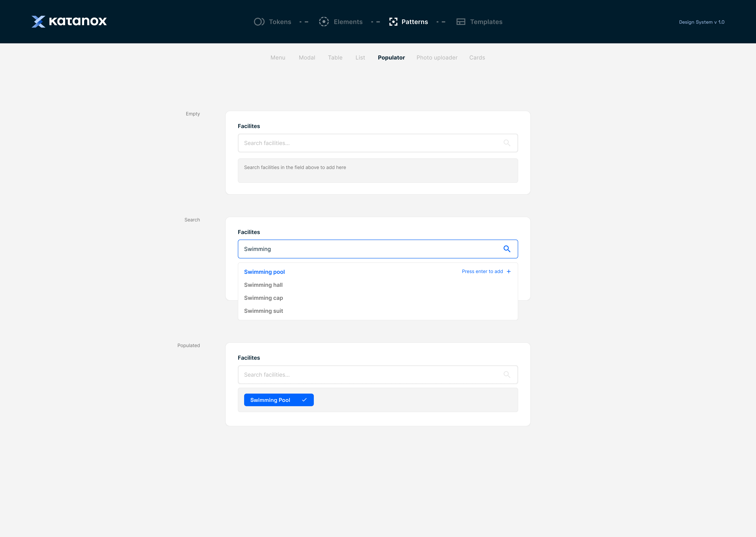Select Swimming cap suggestion
Image resolution: width=756 pixels, height=537 pixels.
click(378, 298)
